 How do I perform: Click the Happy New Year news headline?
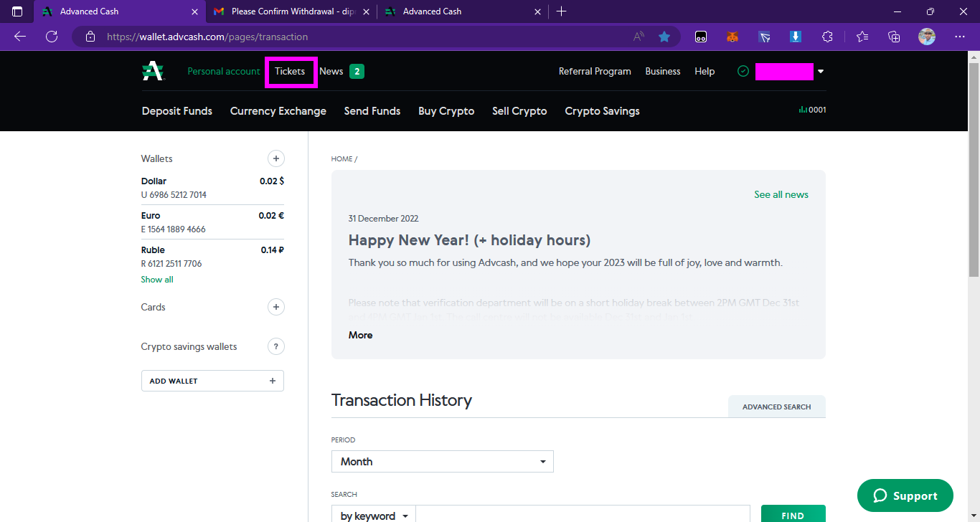[x=469, y=240]
